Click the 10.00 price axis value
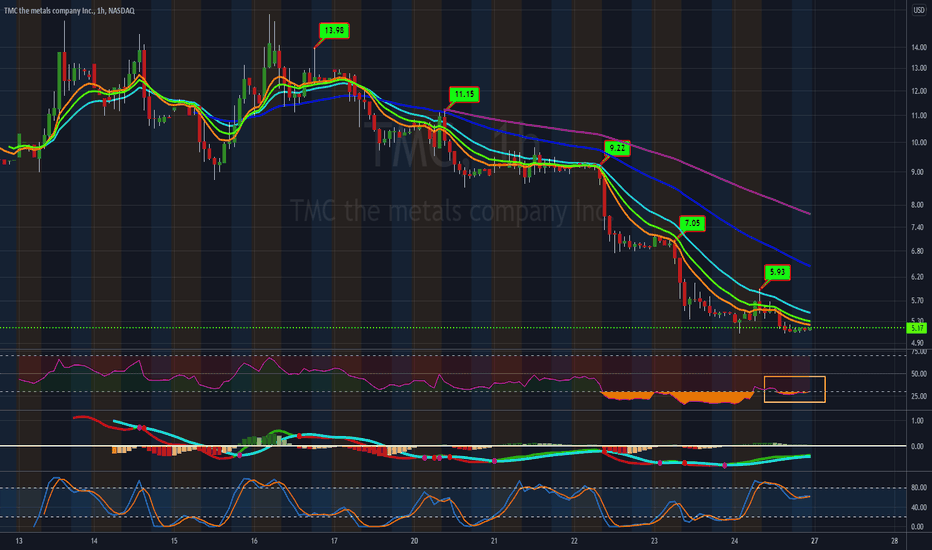 pos(918,143)
